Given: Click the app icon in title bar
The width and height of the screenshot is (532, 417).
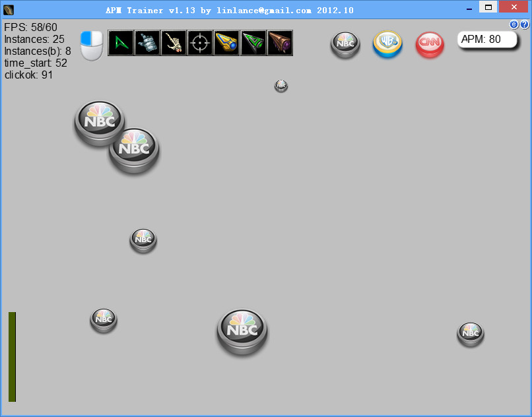Looking at the screenshot, I should pos(9,10).
